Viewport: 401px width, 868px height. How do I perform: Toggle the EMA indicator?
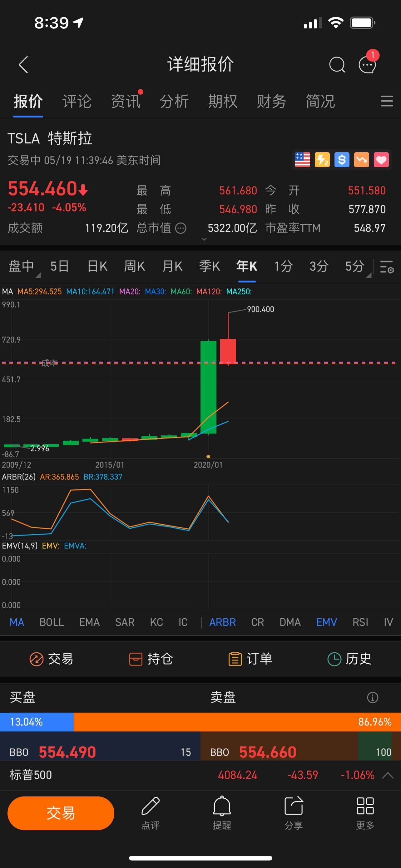(x=90, y=622)
